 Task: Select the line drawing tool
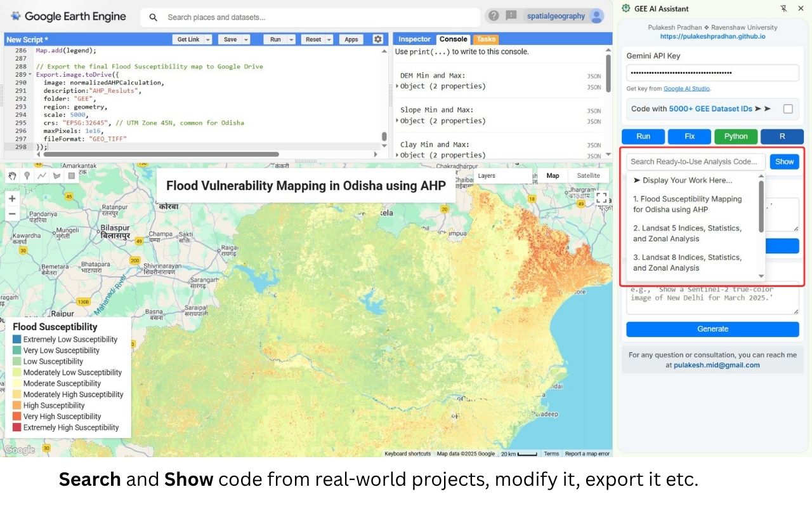coord(41,175)
